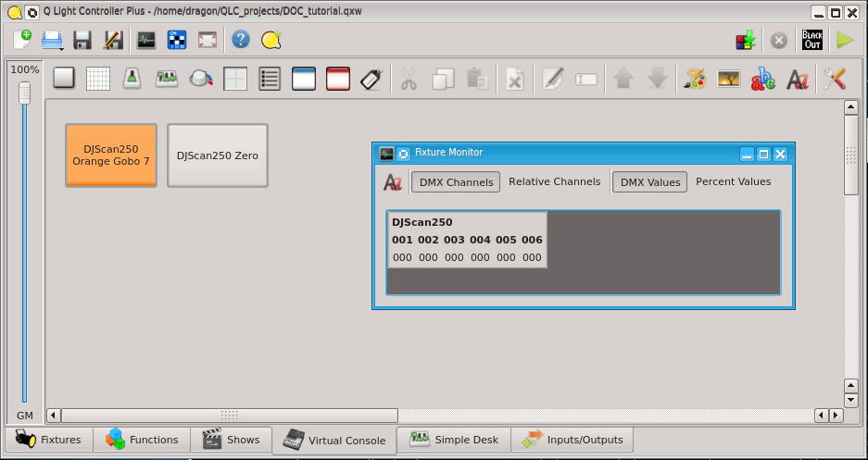The height and width of the screenshot is (460, 868).
Task: Switch to the Simple Desk tab
Action: point(454,440)
